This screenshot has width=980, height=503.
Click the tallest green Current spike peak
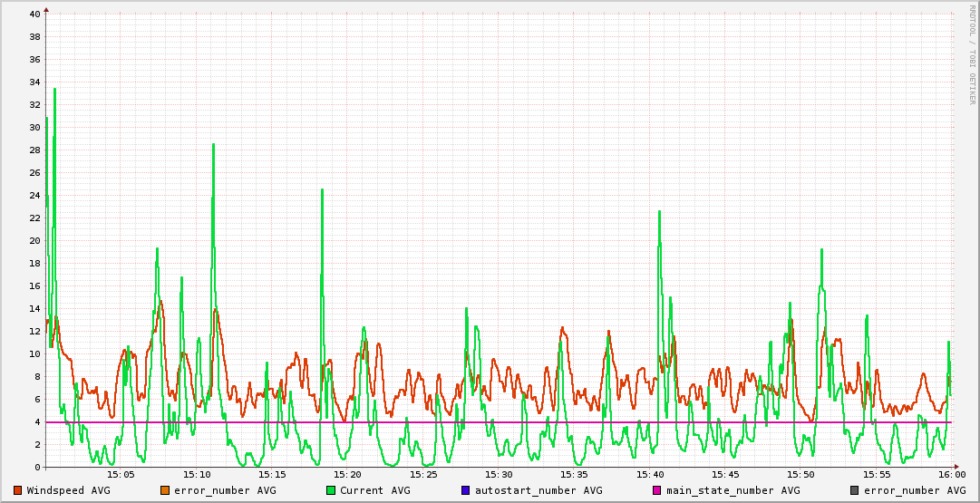54,89
